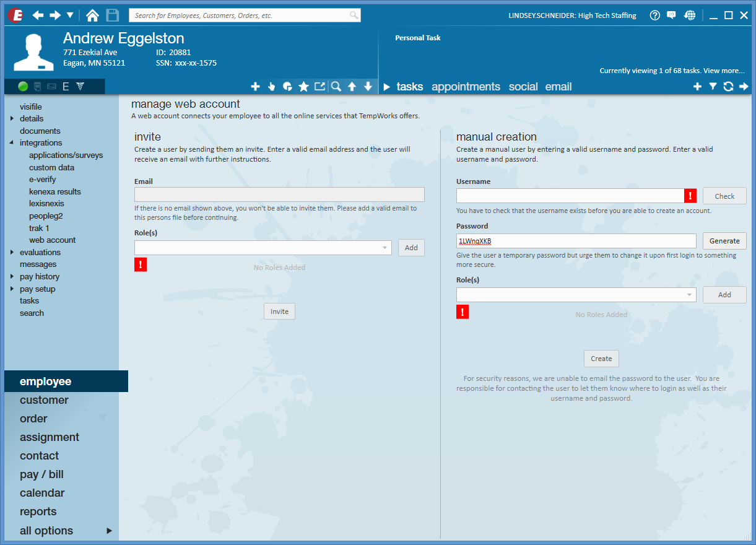Click the pie chart icon in the employee toolbar
Viewport: 756px width, 545px height.
(x=287, y=87)
